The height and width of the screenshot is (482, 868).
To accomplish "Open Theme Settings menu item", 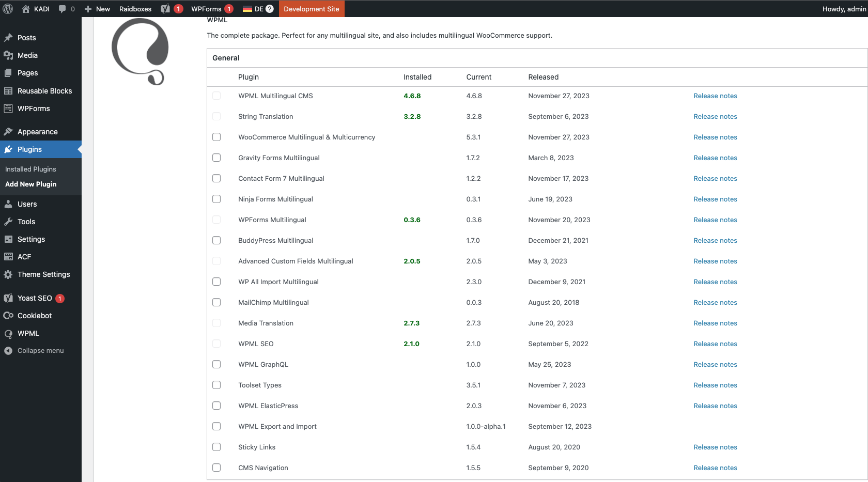I will [x=41, y=274].
